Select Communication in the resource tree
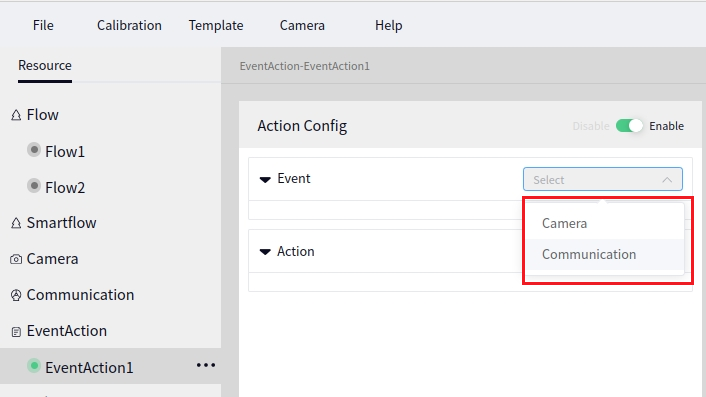 (80, 295)
